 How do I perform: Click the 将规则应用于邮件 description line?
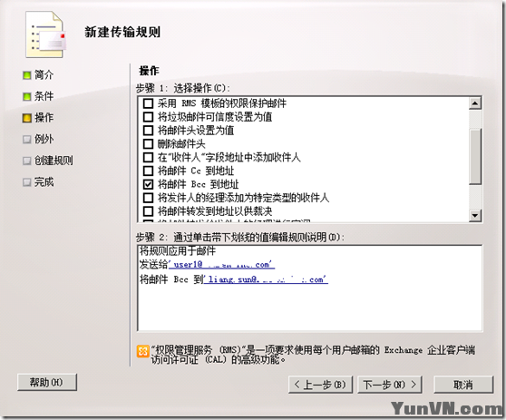pos(178,251)
